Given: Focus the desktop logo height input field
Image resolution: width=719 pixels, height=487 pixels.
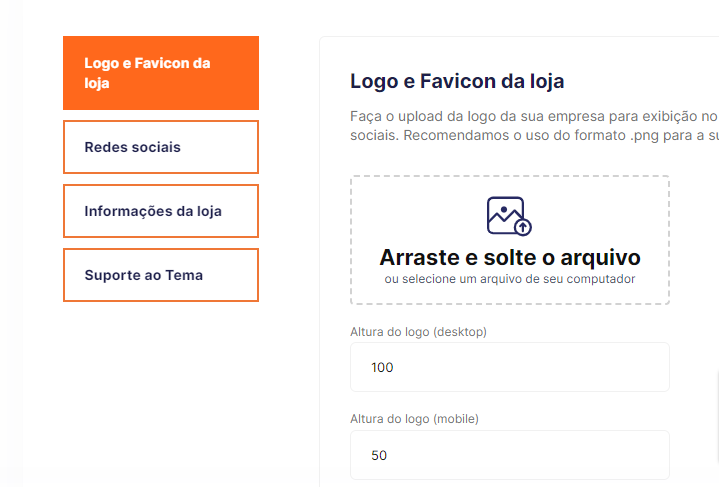Looking at the screenshot, I should pyautogui.click(x=509, y=367).
